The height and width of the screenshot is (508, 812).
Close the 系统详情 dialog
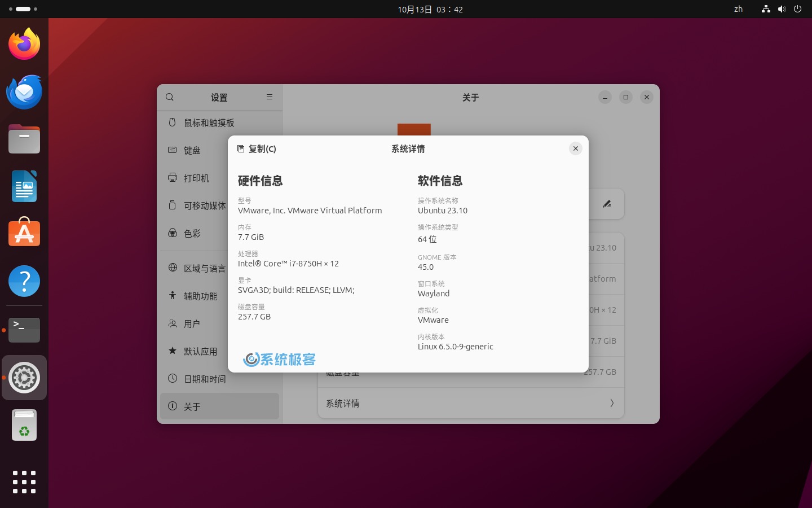(575, 148)
